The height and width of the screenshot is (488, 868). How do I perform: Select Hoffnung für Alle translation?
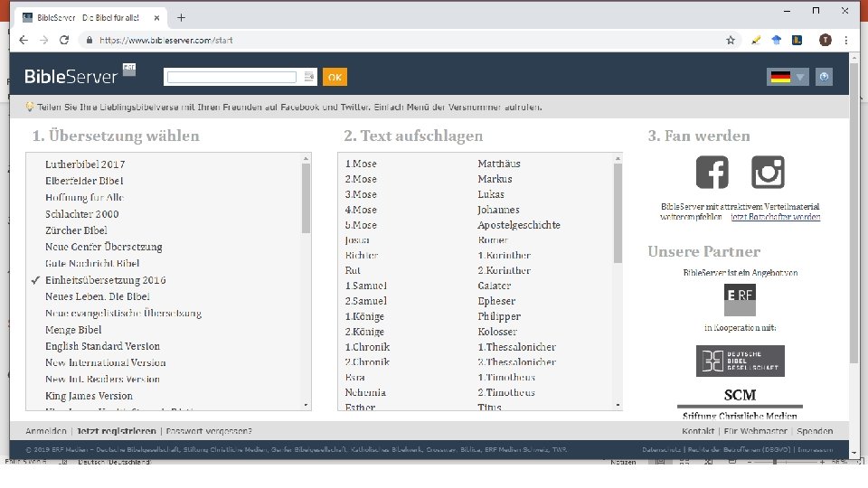tap(84, 198)
